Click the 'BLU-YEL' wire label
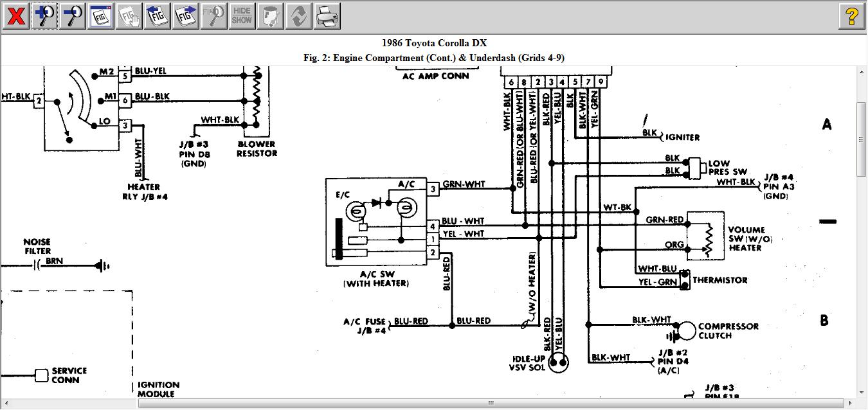Image resolution: width=868 pixels, height=410 pixels. point(151,71)
